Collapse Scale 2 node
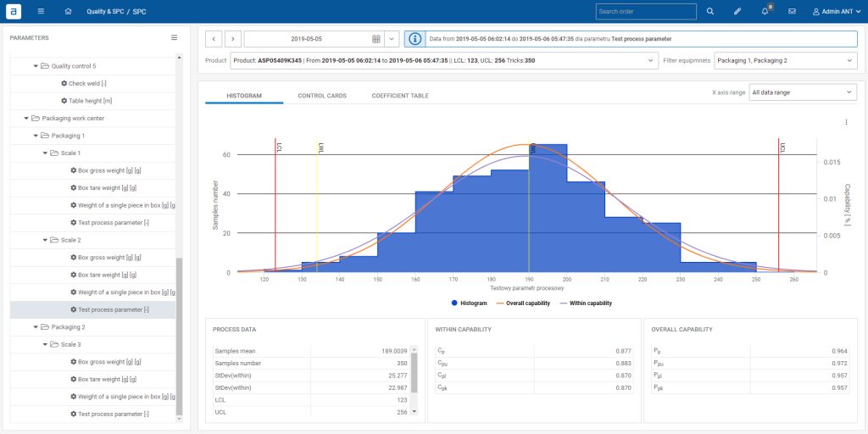Image resolution: width=868 pixels, height=434 pixels. point(46,240)
